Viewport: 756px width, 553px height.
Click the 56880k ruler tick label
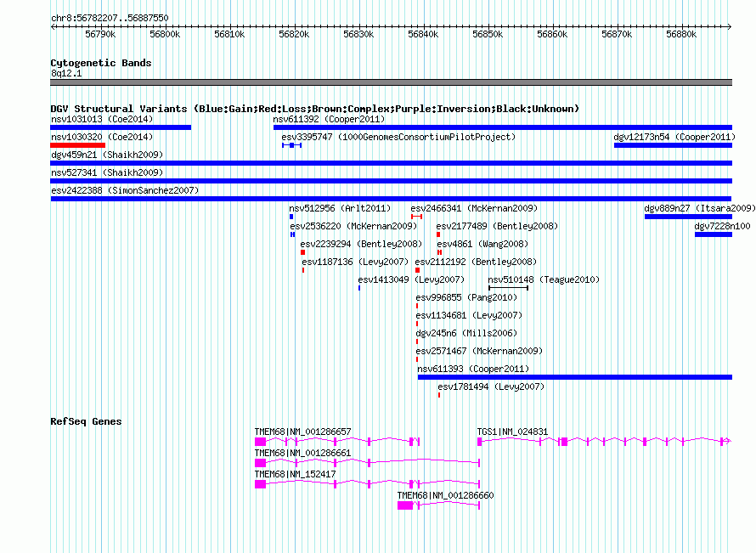pyautogui.click(x=681, y=34)
